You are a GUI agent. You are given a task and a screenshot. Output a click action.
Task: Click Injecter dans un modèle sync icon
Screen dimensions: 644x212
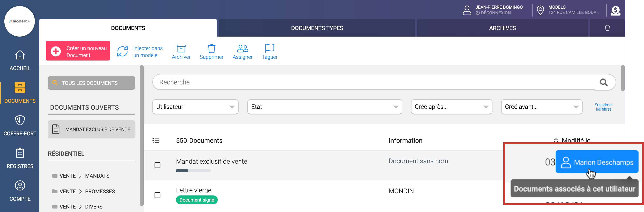click(123, 52)
